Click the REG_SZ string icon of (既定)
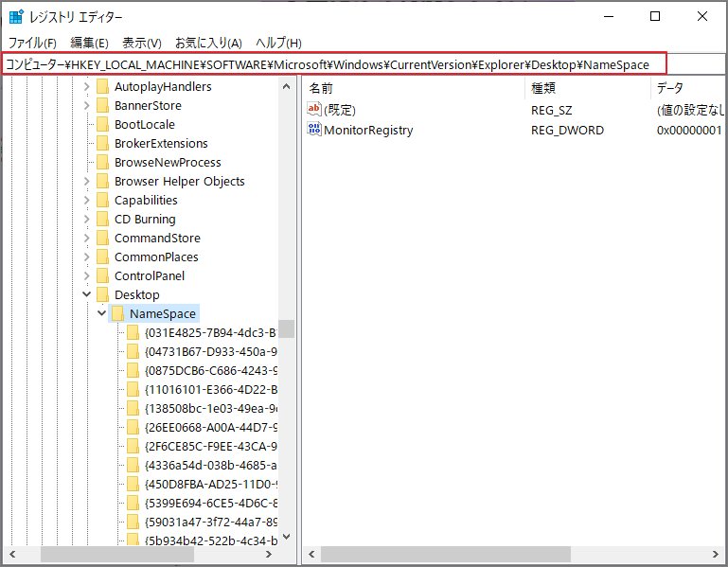Viewport: 728px width, 567px height. (x=314, y=110)
